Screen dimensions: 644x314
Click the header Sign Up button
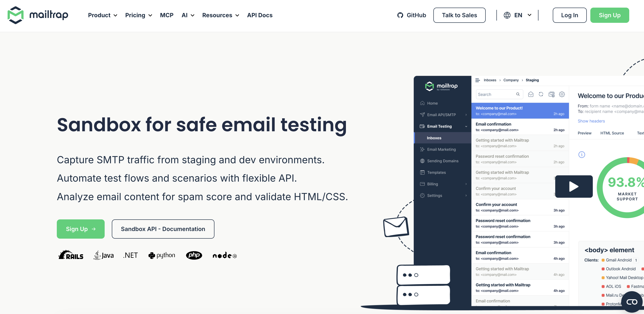click(610, 15)
